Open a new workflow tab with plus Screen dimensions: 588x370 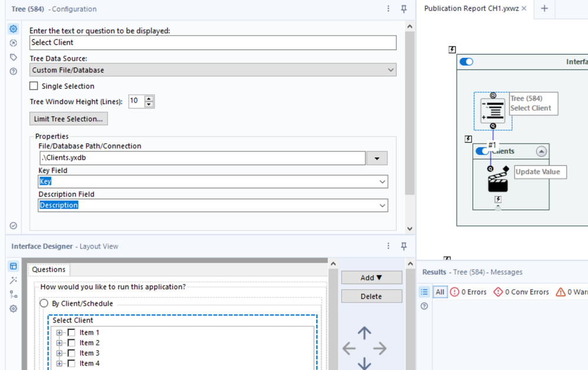[x=544, y=8]
